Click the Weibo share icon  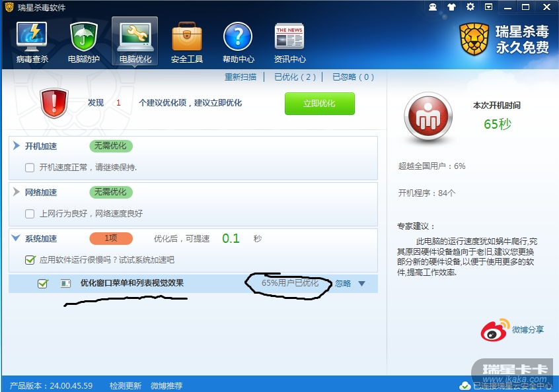495,330
